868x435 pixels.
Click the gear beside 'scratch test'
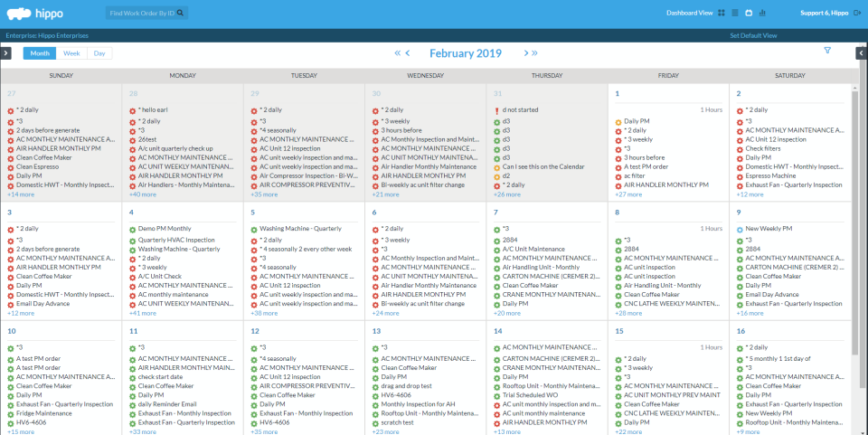(375, 423)
